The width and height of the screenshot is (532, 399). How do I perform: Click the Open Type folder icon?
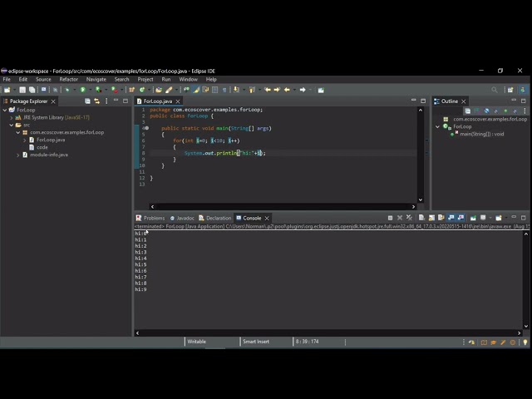pos(159,90)
